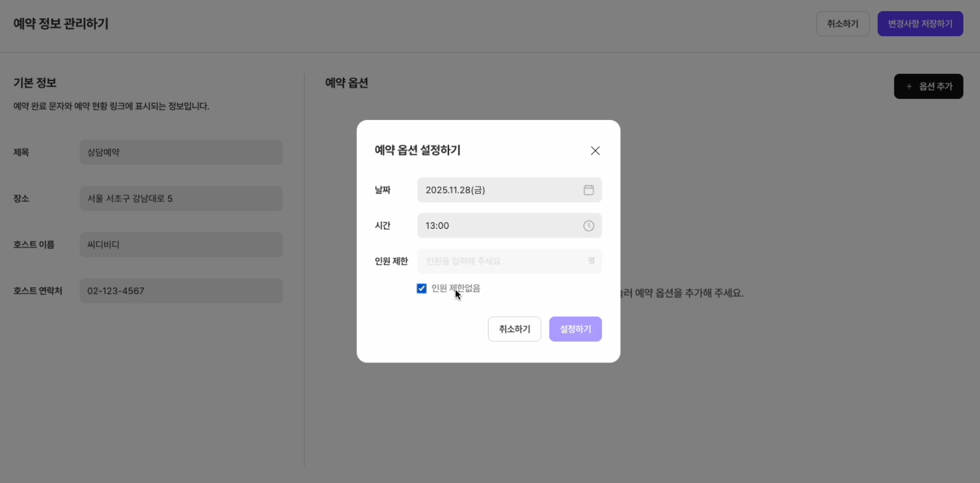Focus the 호스트 연락처 field with 02-123-4567
Screen dimensions: 980x483
181,291
